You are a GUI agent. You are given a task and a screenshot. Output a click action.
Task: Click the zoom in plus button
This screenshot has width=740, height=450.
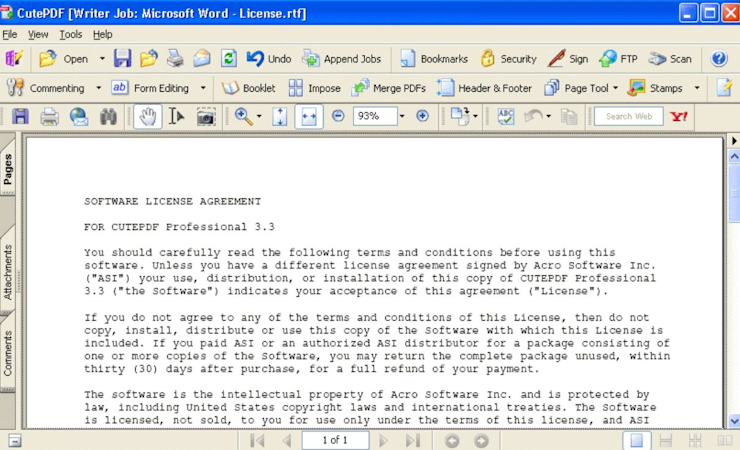coord(422,116)
